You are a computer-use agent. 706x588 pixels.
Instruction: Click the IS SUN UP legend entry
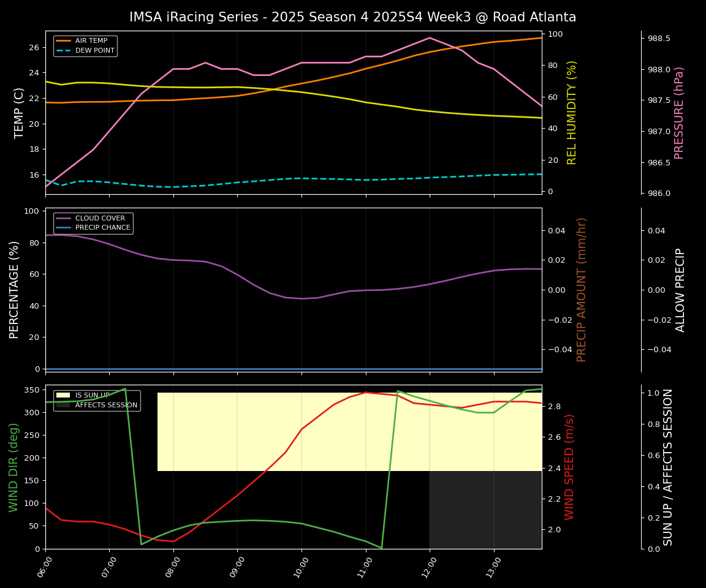click(92, 396)
